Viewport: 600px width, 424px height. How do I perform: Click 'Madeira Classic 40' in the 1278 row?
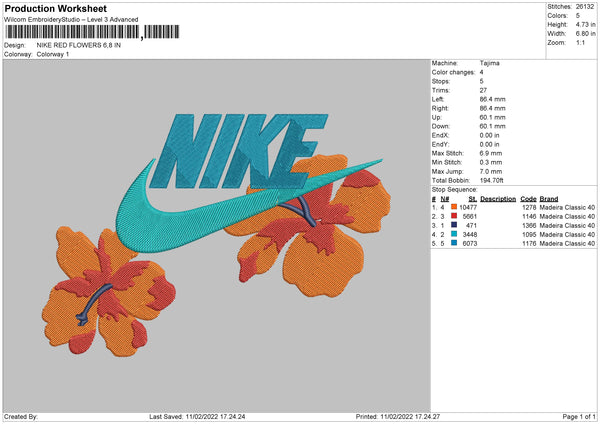pyautogui.click(x=567, y=207)
